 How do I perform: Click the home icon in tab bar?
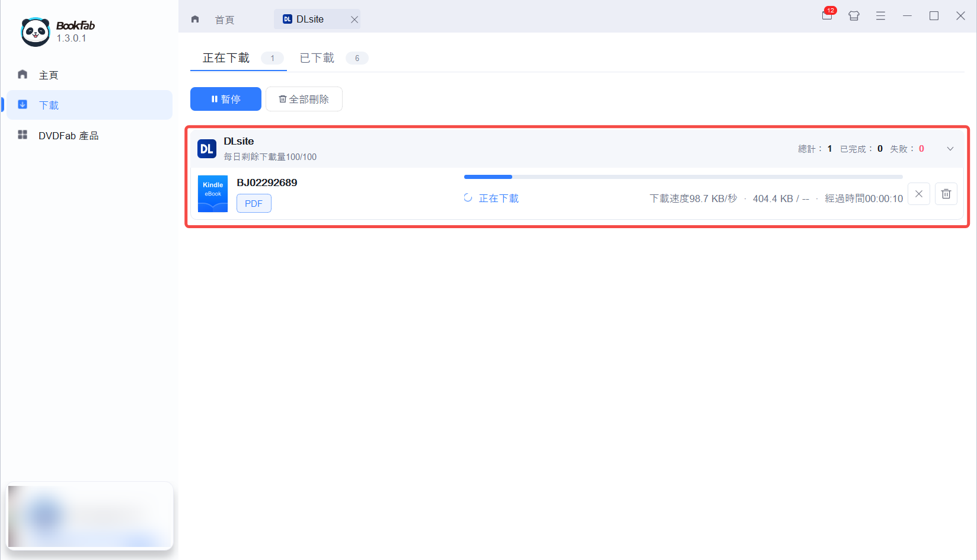195,19
